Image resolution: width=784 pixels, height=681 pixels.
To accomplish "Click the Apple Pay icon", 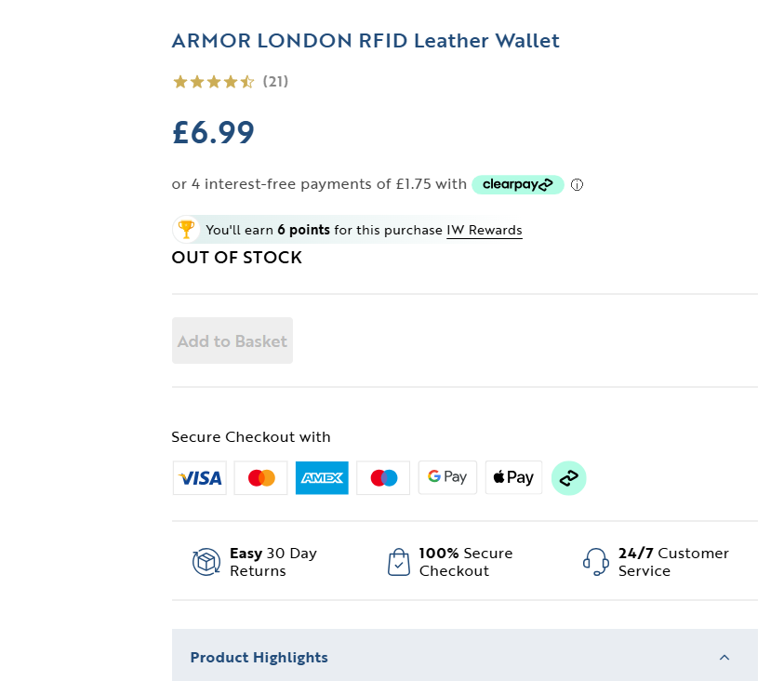I will tap(513, 478).
